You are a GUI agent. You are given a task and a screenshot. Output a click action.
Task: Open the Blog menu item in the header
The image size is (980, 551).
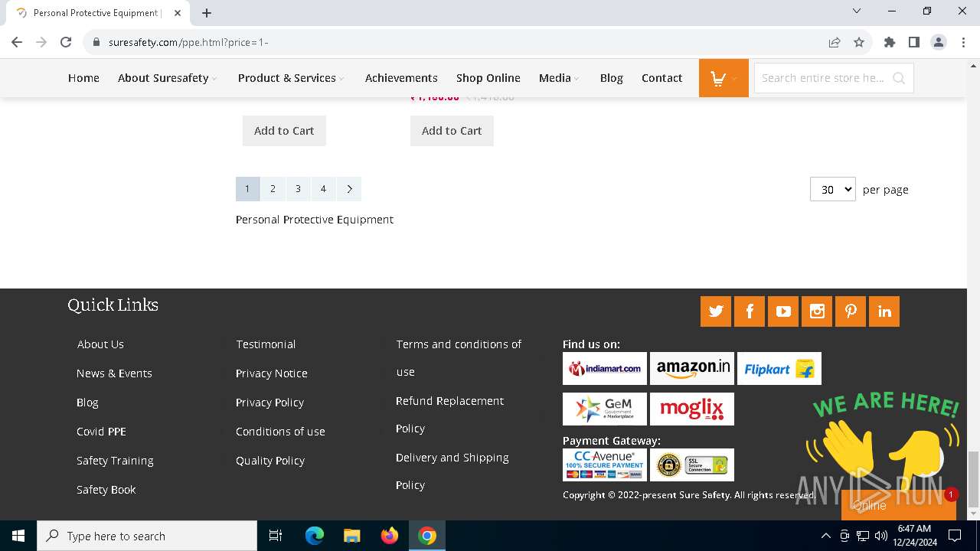click(x=612, y=78)
